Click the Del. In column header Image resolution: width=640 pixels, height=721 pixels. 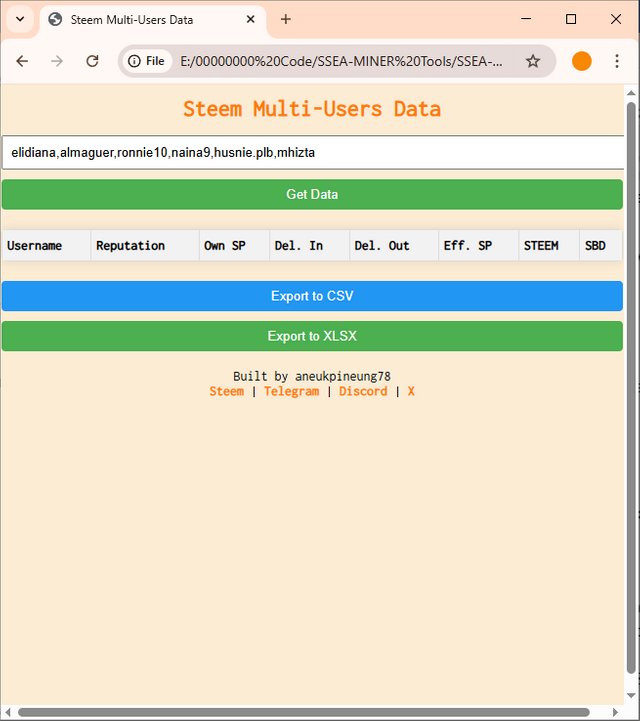310,246
